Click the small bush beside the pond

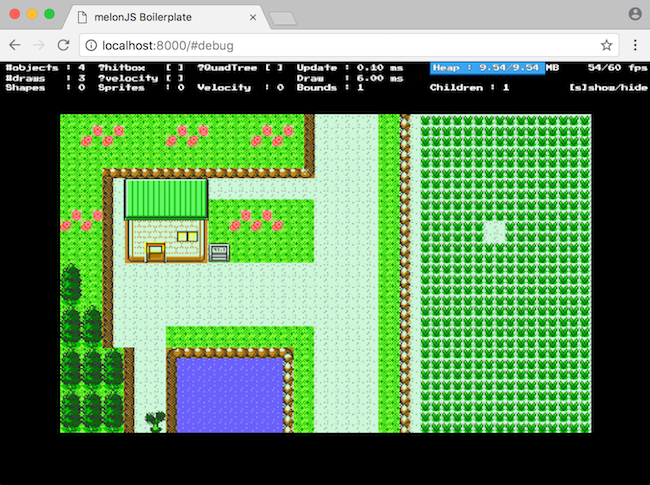tap(155, 422)
